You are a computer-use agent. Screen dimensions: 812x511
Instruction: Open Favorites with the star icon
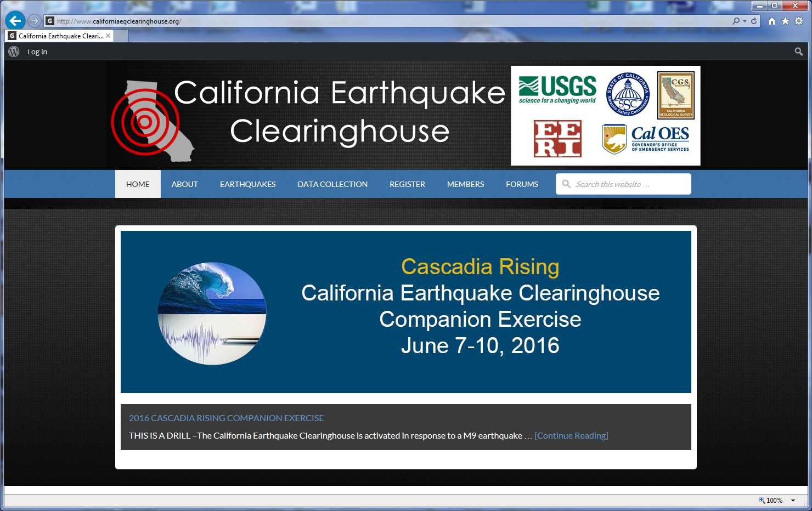[785, 21]
